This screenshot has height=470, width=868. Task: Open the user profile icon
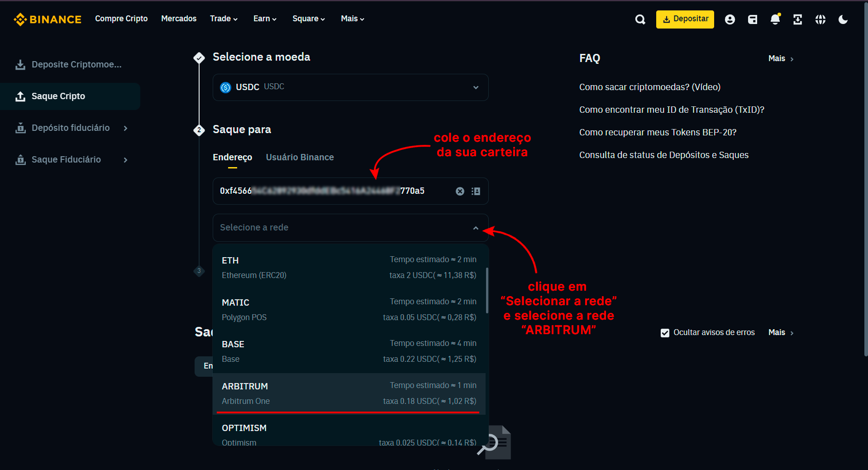pyautogui.click(x=730, y=19)
